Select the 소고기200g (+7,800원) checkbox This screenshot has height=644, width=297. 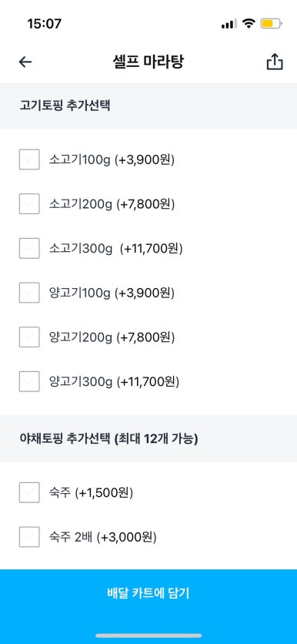[29, 203]
